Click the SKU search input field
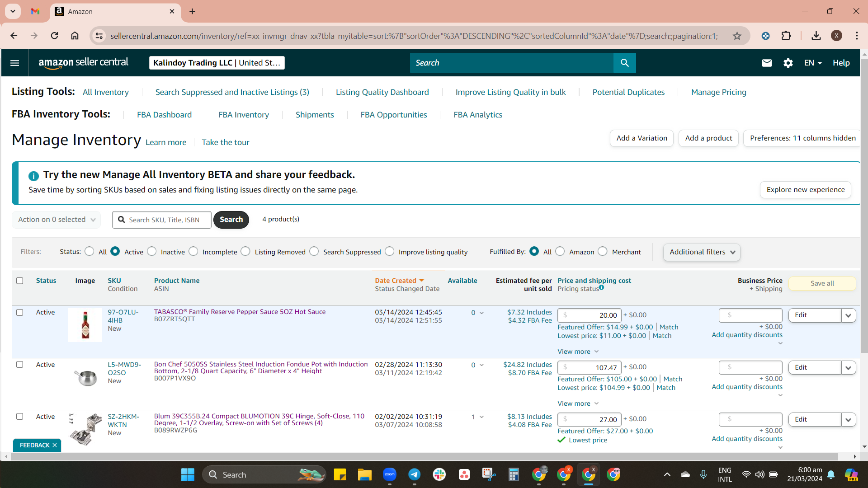 pyautogui.click(x=162, y=220)
